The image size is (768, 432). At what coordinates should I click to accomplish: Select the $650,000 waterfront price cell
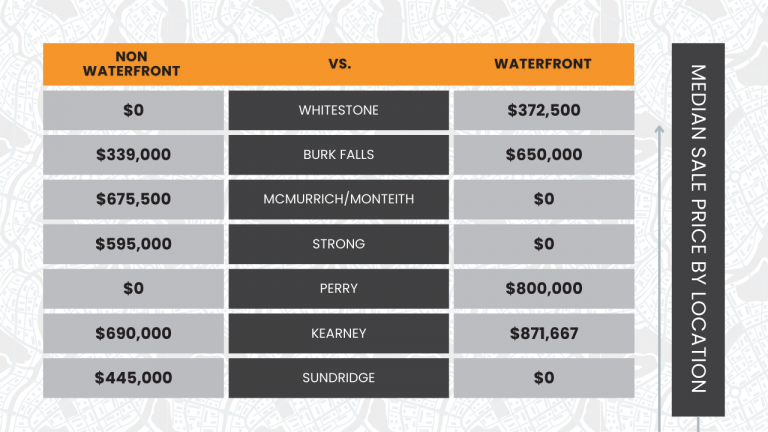pyautogui.click(x=544, y=155)
